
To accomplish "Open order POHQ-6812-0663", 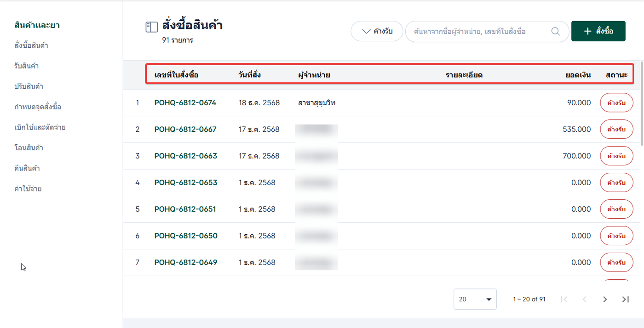I will [185, 156].
